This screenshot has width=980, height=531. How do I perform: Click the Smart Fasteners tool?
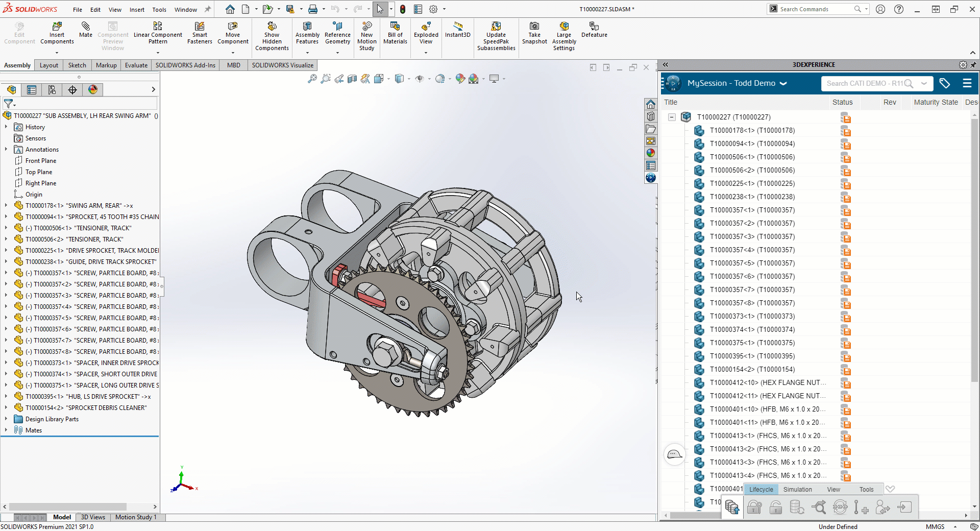pos(200,34)
